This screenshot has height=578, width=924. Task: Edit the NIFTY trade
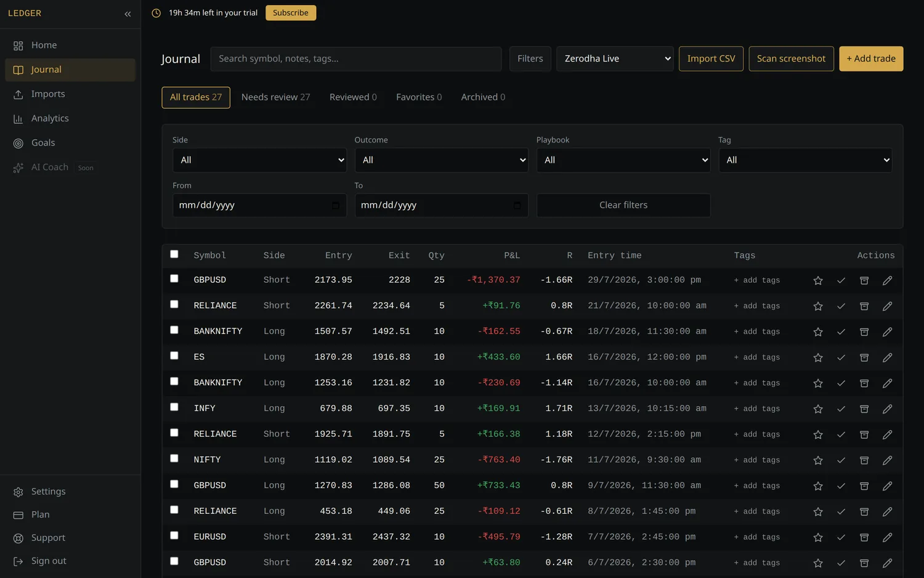888,460
